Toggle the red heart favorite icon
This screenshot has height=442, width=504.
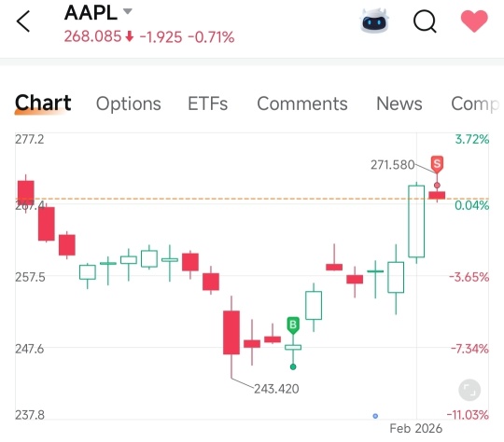click(x=474, y=21)
